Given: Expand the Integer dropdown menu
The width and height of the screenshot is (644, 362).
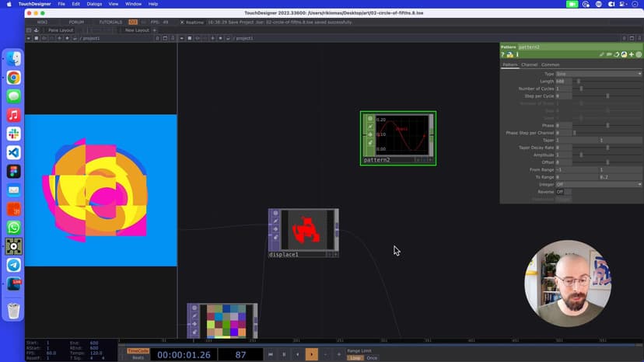Looking at the screenshot, I should [x=598, y=184].
